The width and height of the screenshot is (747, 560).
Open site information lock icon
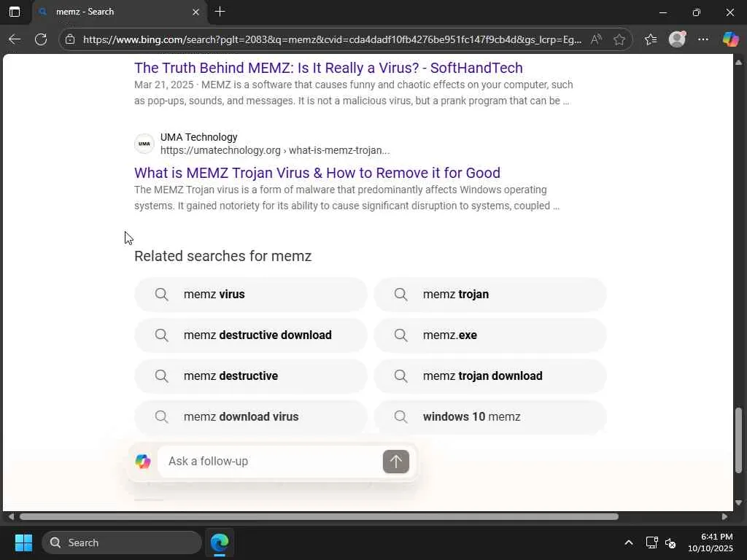point(70,39)
